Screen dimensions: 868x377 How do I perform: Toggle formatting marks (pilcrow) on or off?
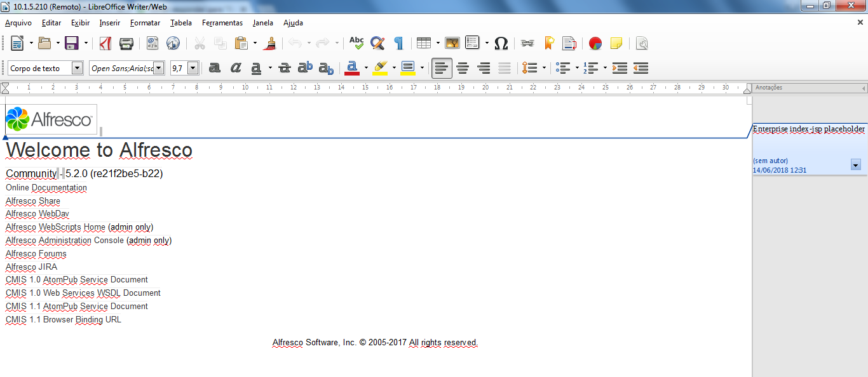pyautogui.click(x=398, y=43)
